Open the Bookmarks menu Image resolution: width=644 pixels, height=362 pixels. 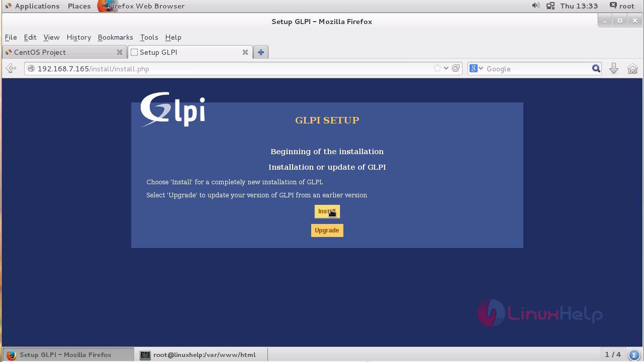tap(115, 37)
